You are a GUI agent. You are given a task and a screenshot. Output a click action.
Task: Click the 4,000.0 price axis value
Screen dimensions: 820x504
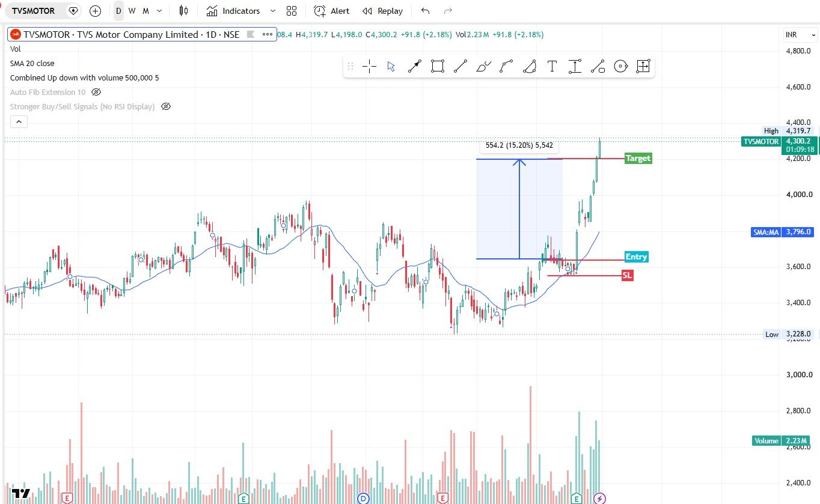pyautogui.click(x=799, y=195)
